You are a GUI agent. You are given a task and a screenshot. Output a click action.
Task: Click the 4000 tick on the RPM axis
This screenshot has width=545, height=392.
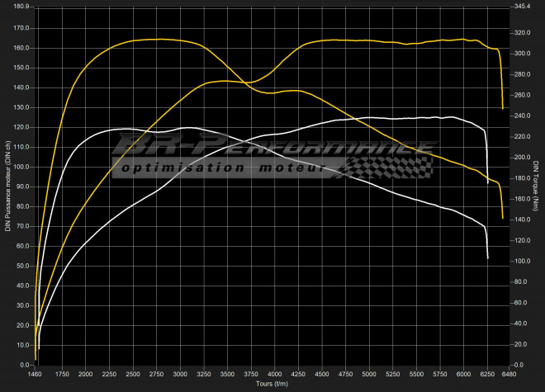pyautogui.click(x=274, y=374)
